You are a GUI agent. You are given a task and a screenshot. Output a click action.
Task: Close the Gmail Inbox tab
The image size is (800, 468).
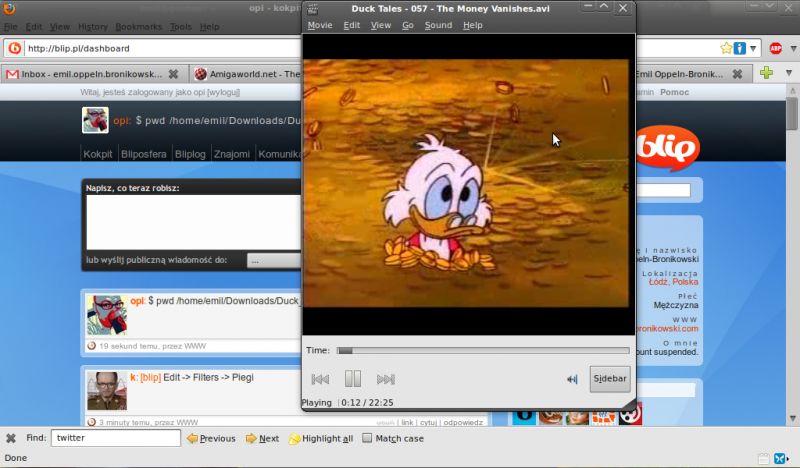[x=173, y=74]
